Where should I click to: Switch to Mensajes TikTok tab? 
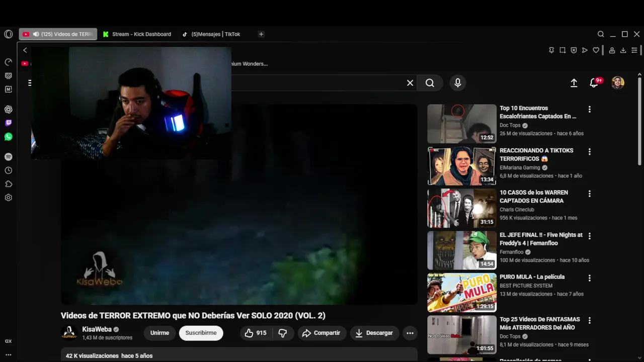[211, 34]
